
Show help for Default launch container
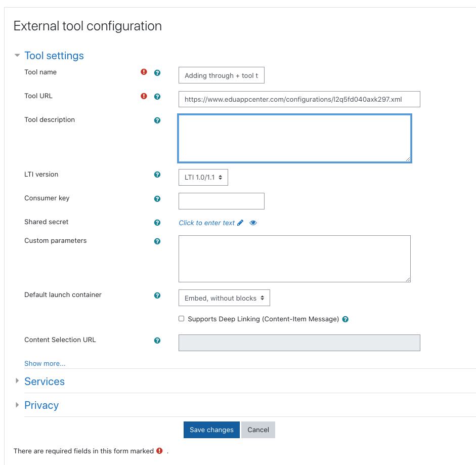click(157, 295)
